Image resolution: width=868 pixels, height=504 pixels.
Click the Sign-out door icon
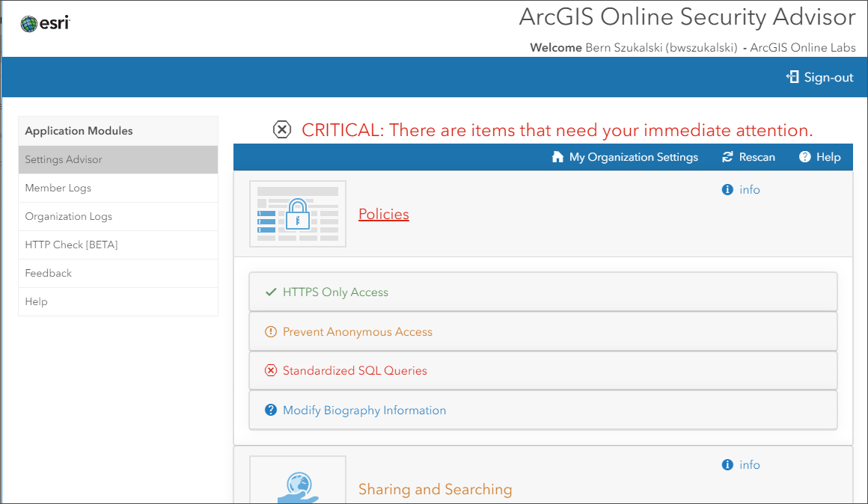(792, 77)
